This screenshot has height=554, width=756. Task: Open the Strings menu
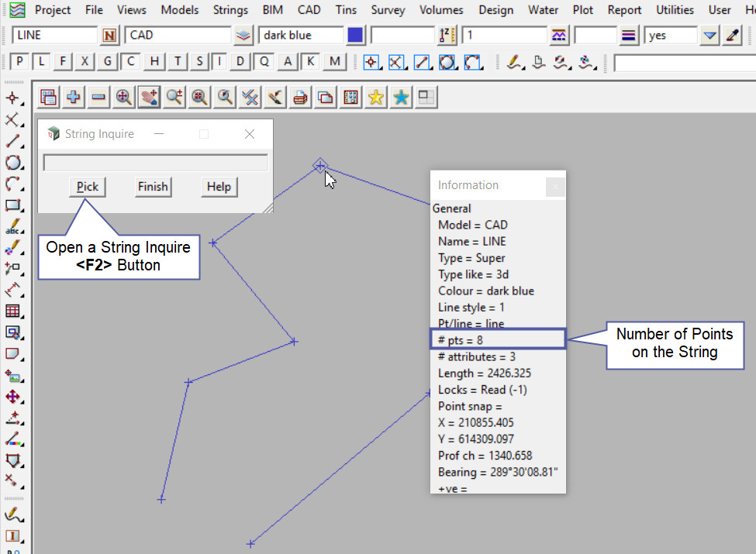pos(230,10)
